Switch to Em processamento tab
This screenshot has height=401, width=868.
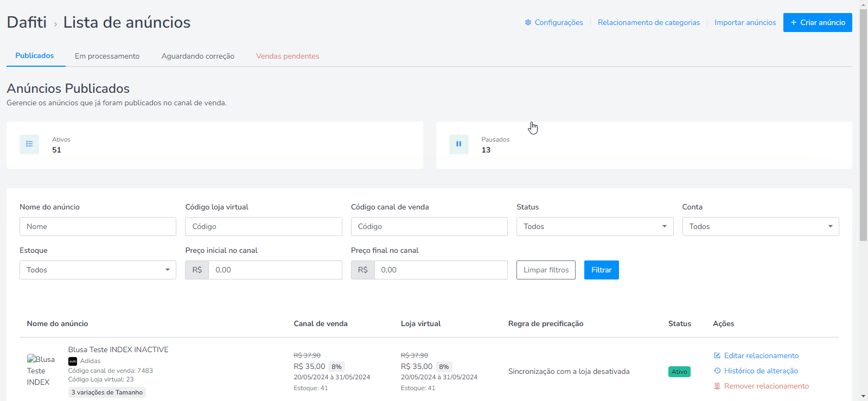coord(107,56)
